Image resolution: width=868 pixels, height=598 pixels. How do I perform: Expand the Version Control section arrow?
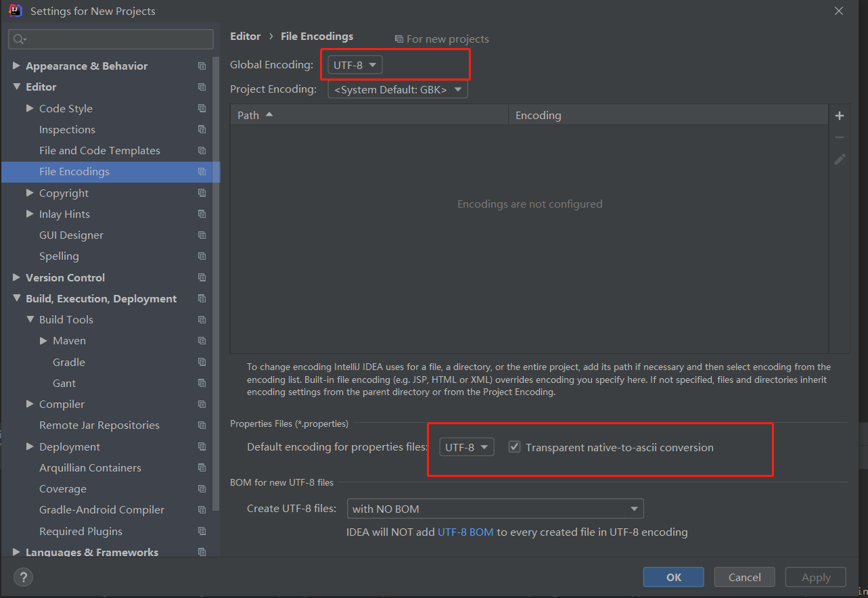[x=16, y=277]
